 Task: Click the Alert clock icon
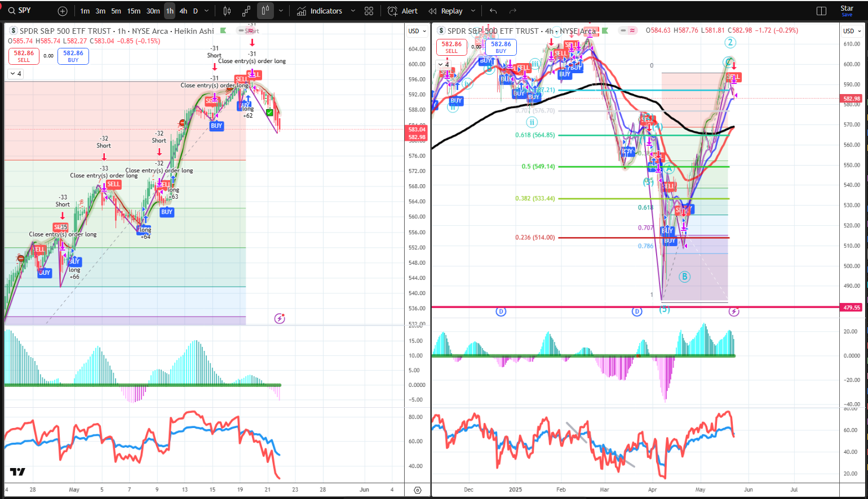(x=393, y=11)
